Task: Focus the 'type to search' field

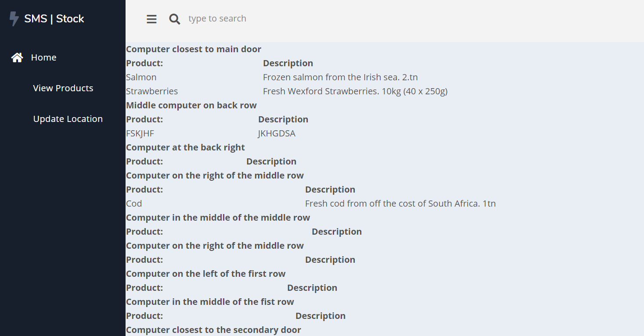Action: (x=263, y=18)
